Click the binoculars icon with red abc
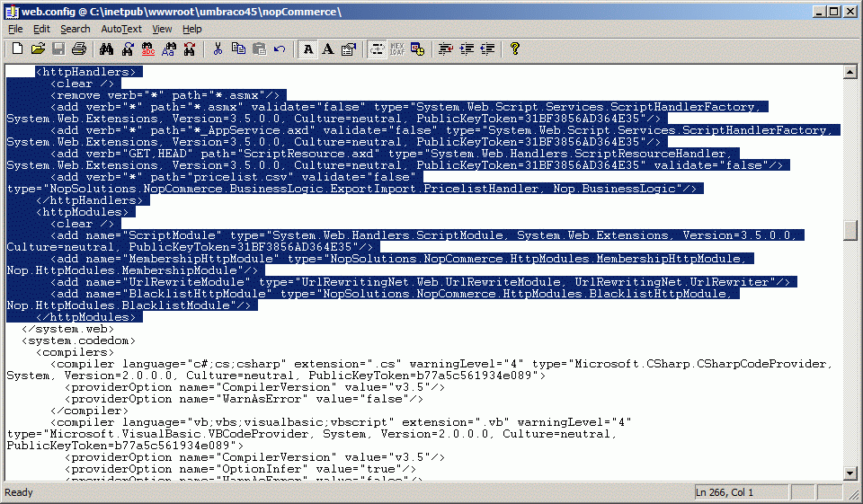Screen dimensions: 863x504 [x=148, y=49]
